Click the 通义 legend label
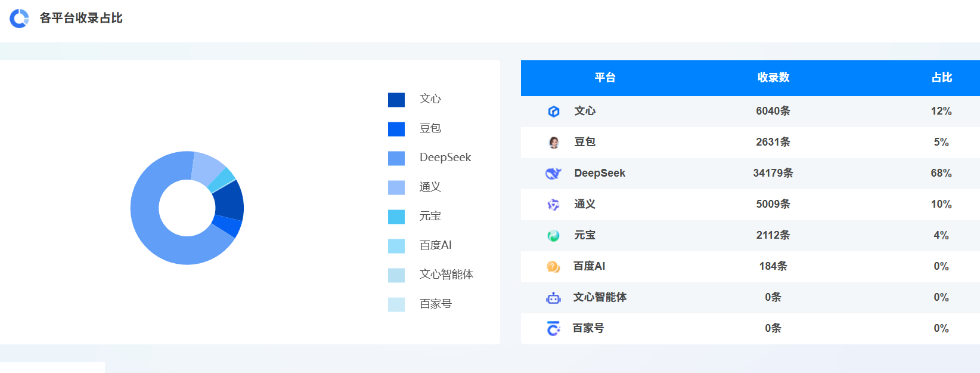The image size is (980, 373). click(x=430, y=187)
